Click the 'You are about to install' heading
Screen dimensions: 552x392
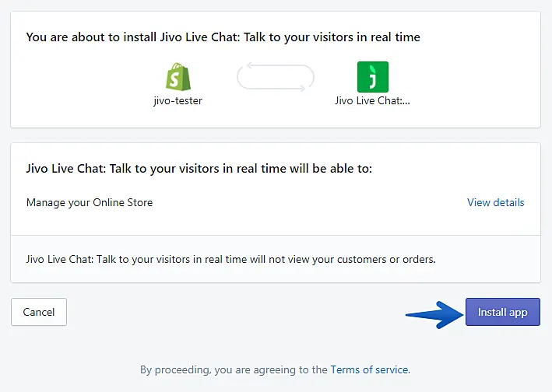pos(223,37)
